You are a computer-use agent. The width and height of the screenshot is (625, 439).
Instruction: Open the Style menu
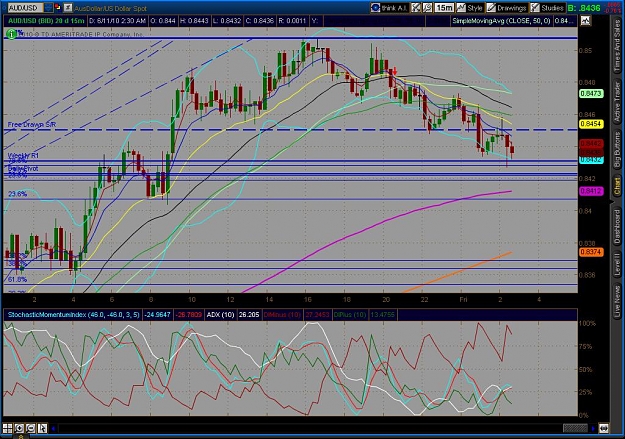pyautogui.click(x=470, y=8)
